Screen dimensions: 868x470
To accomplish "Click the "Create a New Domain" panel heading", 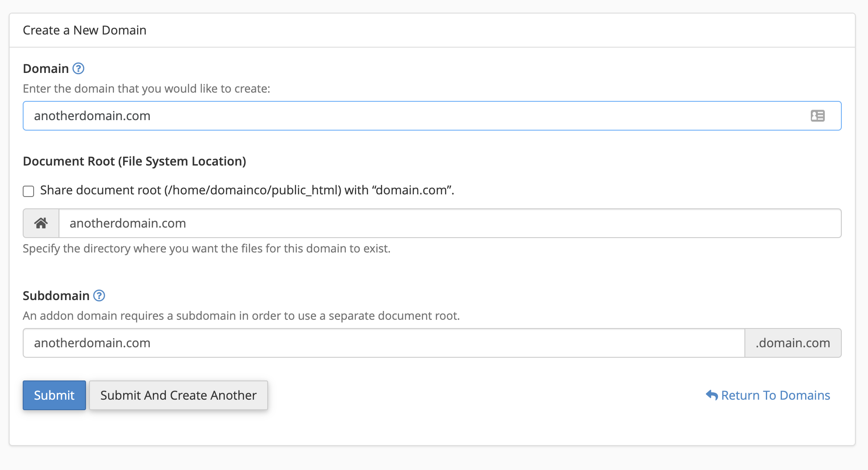I will (x=84, y=30).
